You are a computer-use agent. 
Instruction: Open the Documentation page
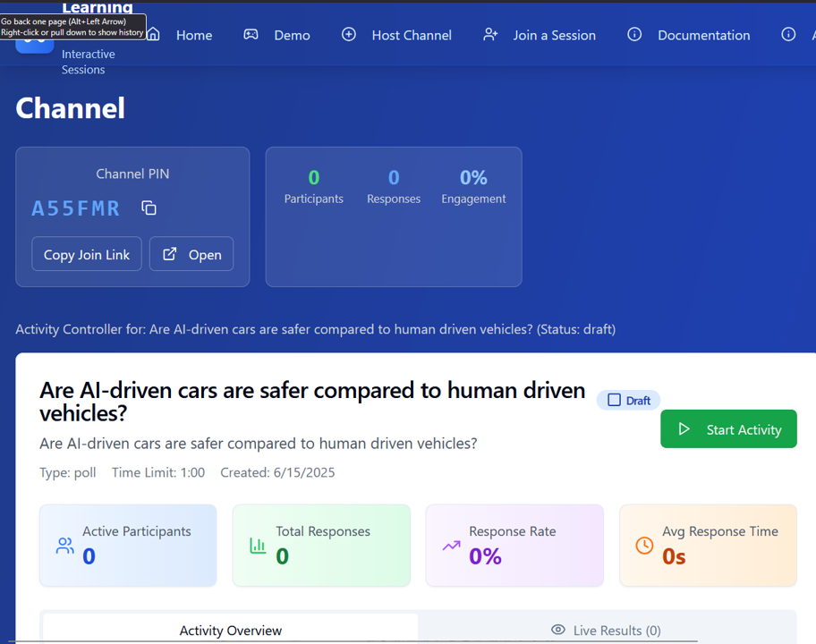703,35
